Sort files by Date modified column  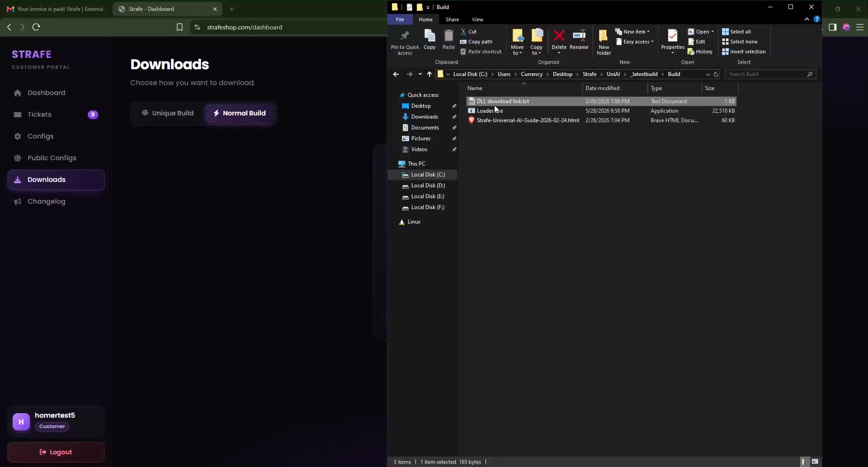tap(615, 88)
